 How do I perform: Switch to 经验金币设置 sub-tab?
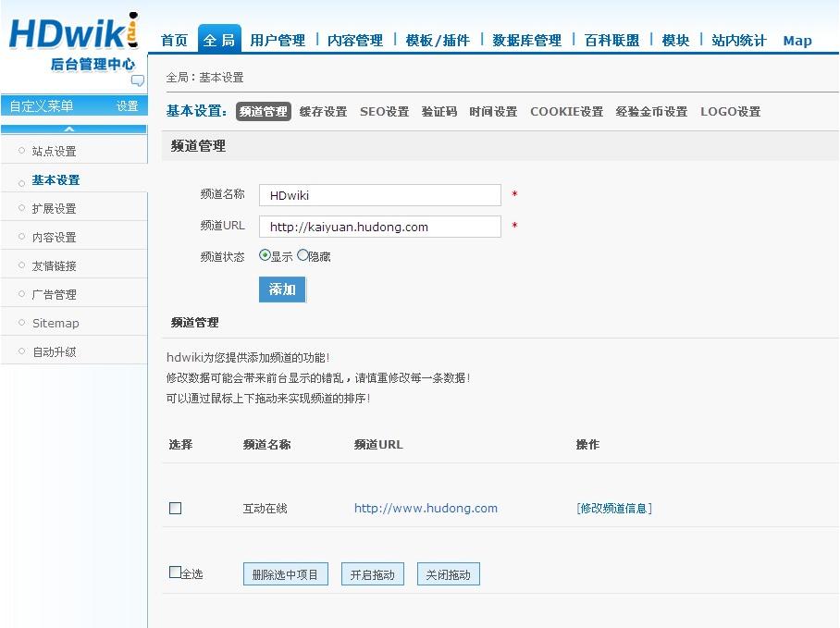click(x=651, y=111)
